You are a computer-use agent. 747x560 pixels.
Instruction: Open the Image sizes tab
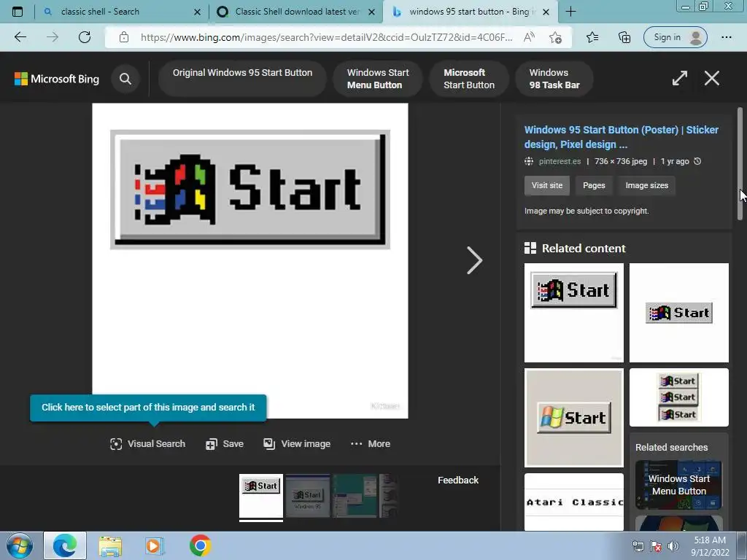(x=646, y=186)
